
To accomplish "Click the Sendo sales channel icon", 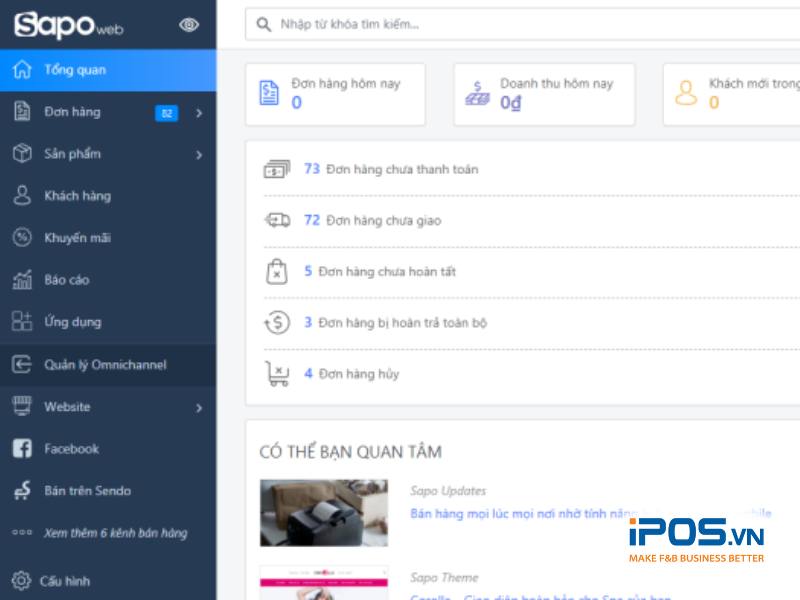I will point(22,491).
